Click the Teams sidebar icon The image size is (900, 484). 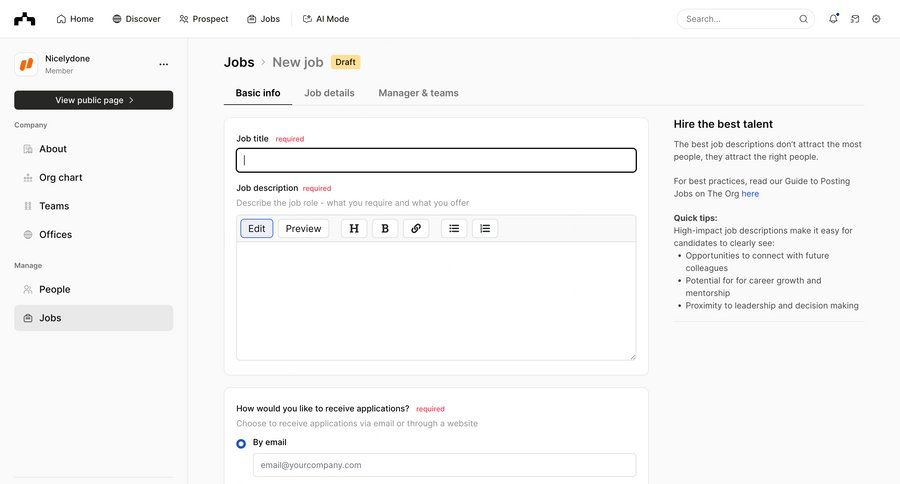coord(28,206)
